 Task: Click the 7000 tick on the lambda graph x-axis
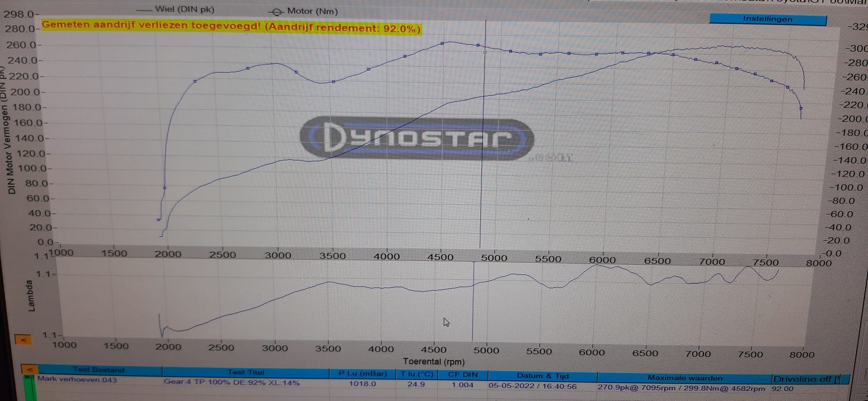click(x=698, y=353)
